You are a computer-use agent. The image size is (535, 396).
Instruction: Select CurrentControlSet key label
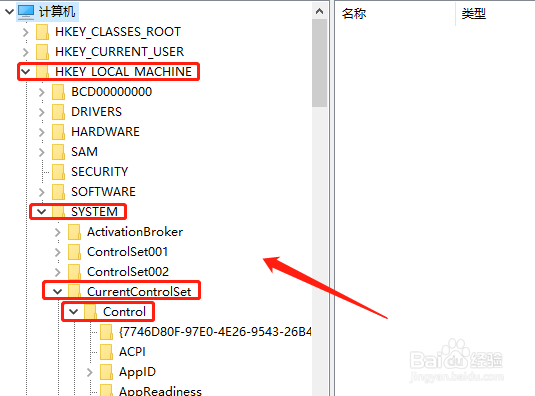click(x=139, y=292)
